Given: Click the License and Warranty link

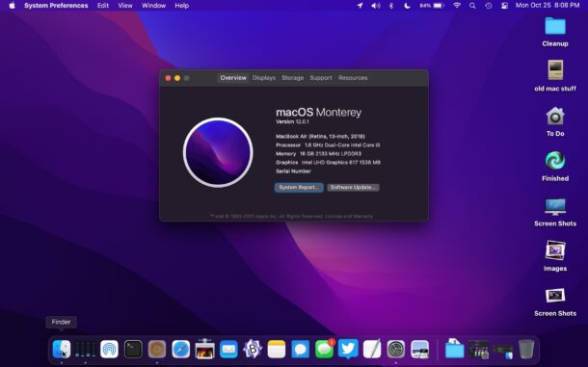Looking at the screenshot, I should point(349,217).
